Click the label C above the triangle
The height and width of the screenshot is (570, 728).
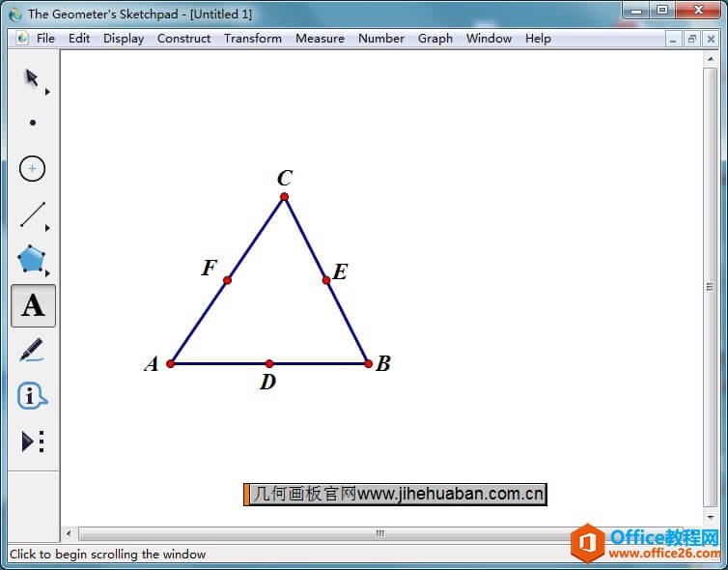tap(285, 178)
